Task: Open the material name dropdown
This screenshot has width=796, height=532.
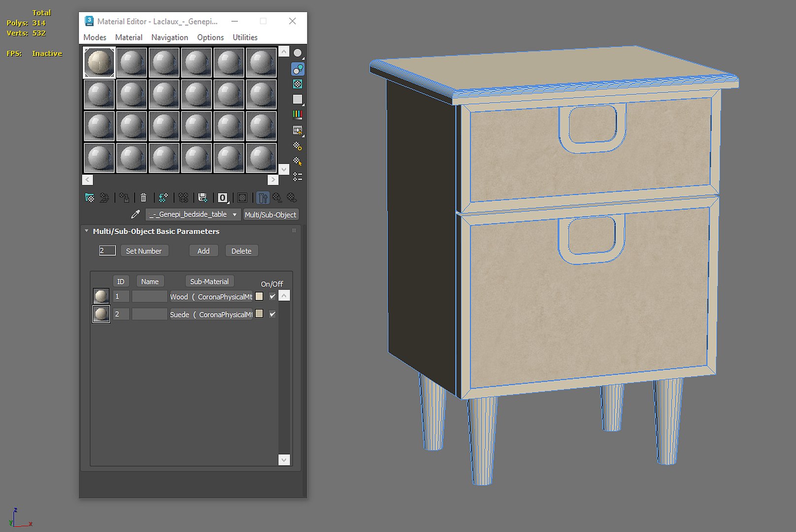Action: (x=193, y=214)
